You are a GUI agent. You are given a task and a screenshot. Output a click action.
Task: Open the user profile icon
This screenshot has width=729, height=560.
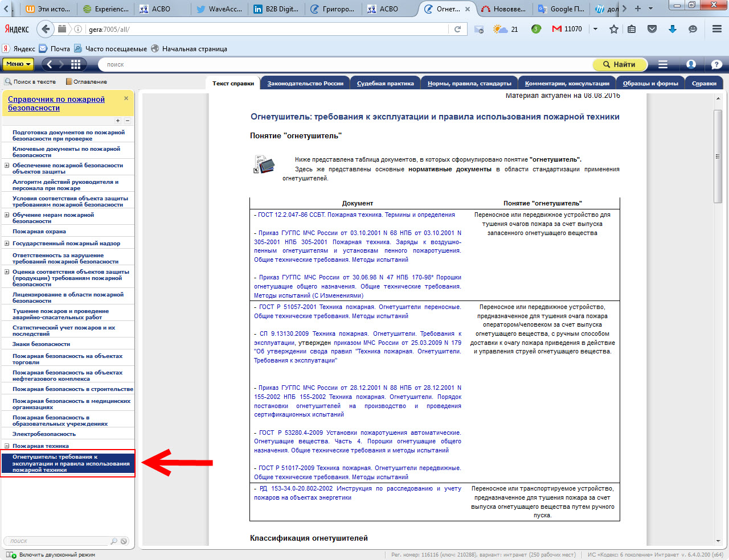pos(691,64)
